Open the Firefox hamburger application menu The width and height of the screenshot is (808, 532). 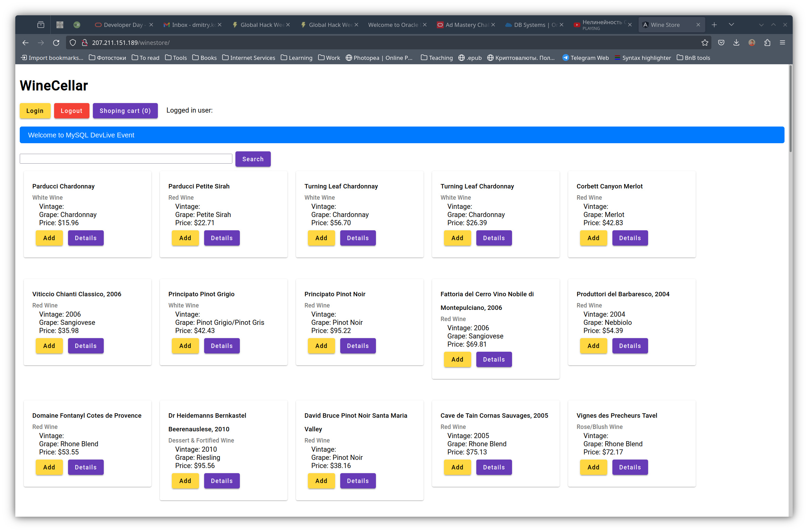pyautogui.click(x=782, y=43)
